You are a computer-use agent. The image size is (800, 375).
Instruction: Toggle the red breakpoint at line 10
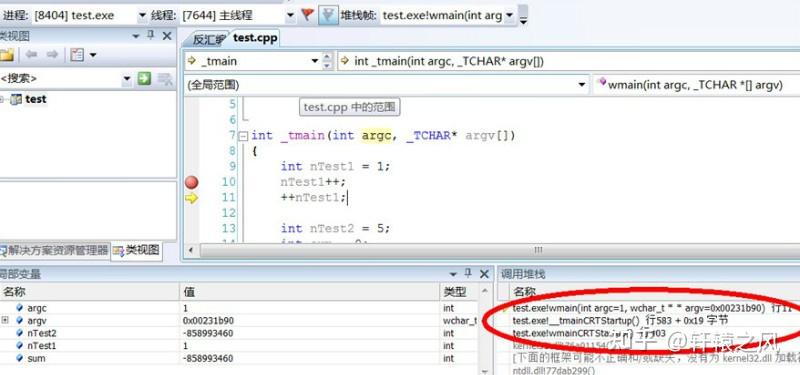pos(191,182)
